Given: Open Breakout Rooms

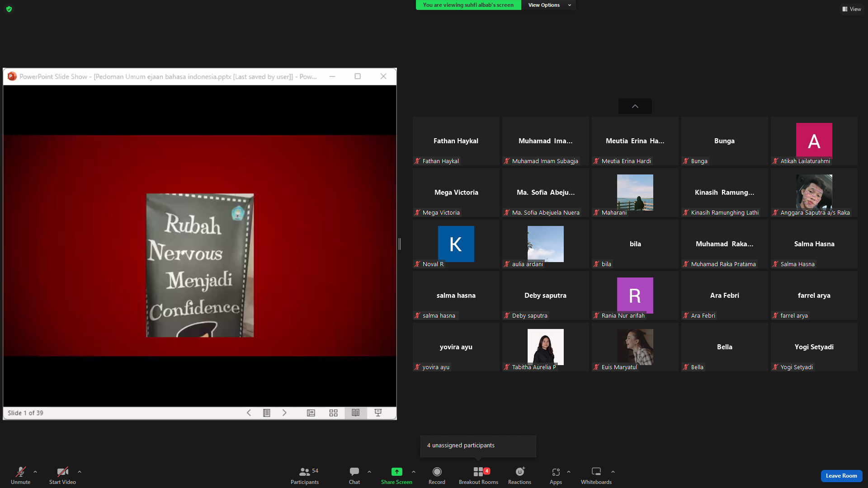Looking at the screenshot, I should tap(478, 475).
